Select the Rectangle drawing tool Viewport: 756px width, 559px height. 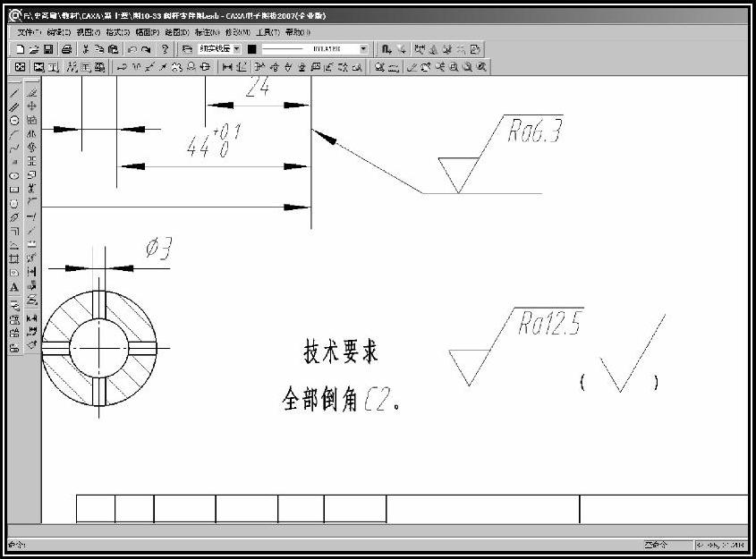14,190
